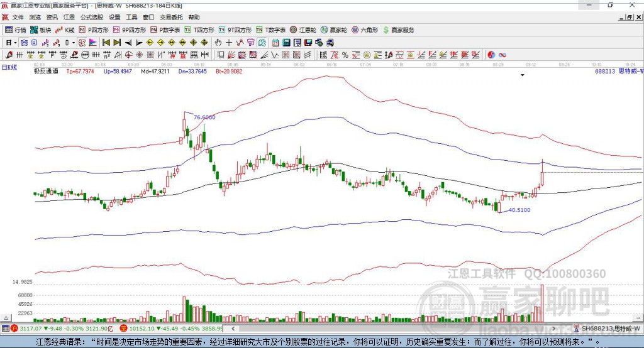Open 赢家服务 with the dollar icon
The width and height of the screenshot is (644, 348).
tap(398, 30)
